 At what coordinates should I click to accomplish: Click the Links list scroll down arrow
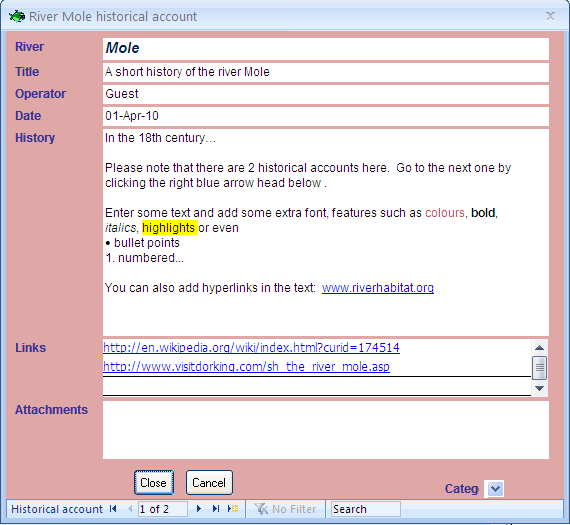[x=539, y=388]
